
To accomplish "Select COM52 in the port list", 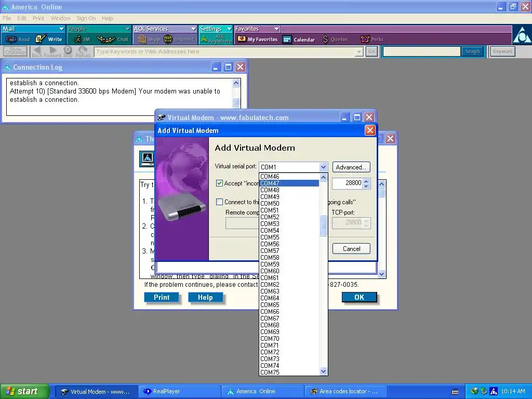I will point(289,217).
